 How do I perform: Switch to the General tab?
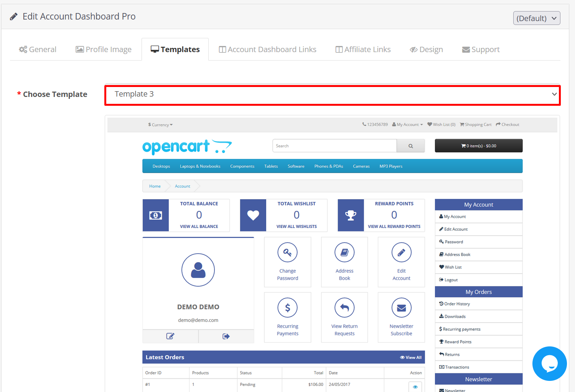(x=38, y=49)
